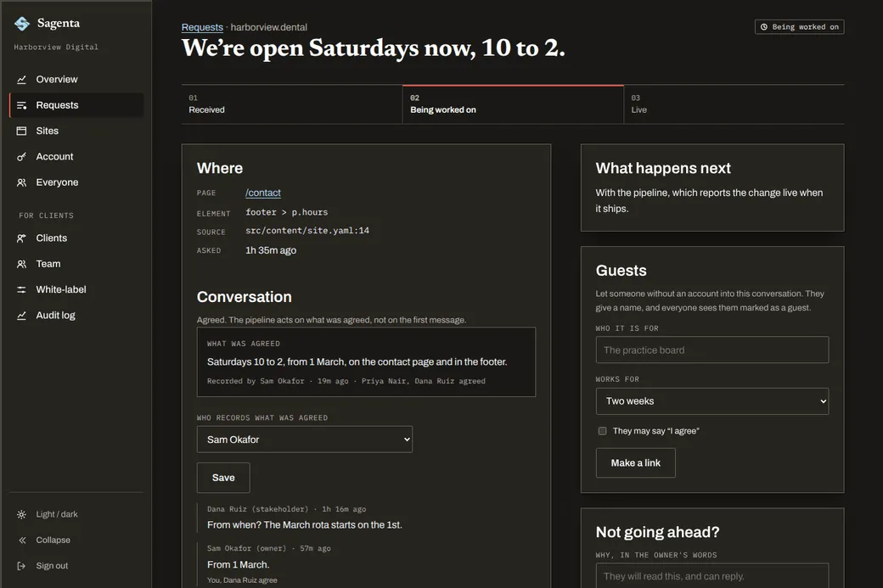Toggle Light / dark theme label
The width and height of the screenshot is (883, 588).
point(57,514)
